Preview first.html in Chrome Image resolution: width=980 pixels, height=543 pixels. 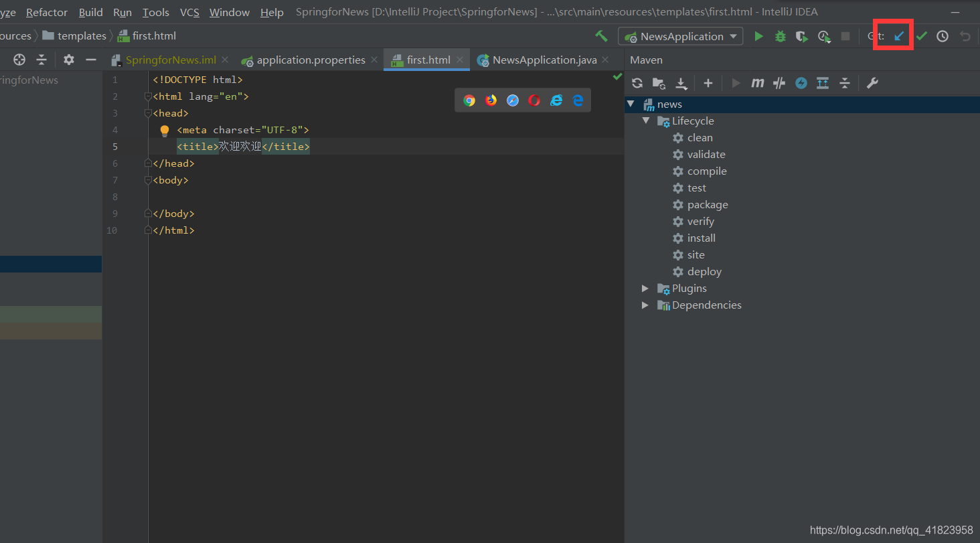tap(469, 100)
